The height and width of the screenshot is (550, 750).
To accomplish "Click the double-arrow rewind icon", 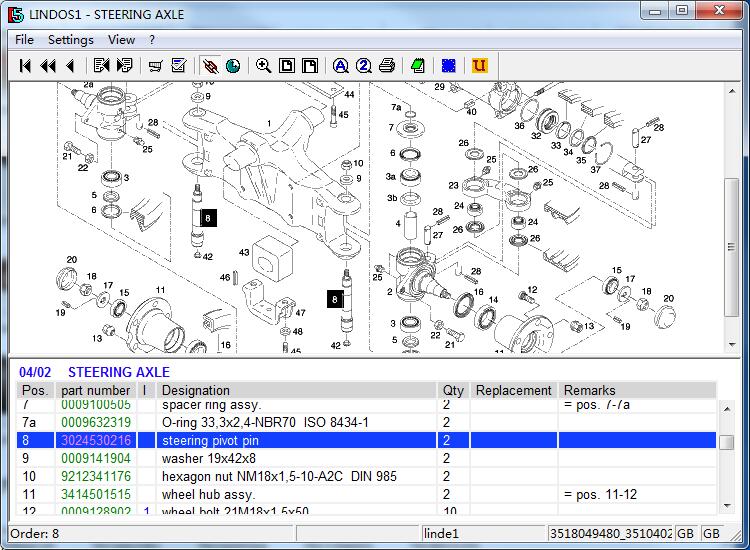I will pos(48,66).
